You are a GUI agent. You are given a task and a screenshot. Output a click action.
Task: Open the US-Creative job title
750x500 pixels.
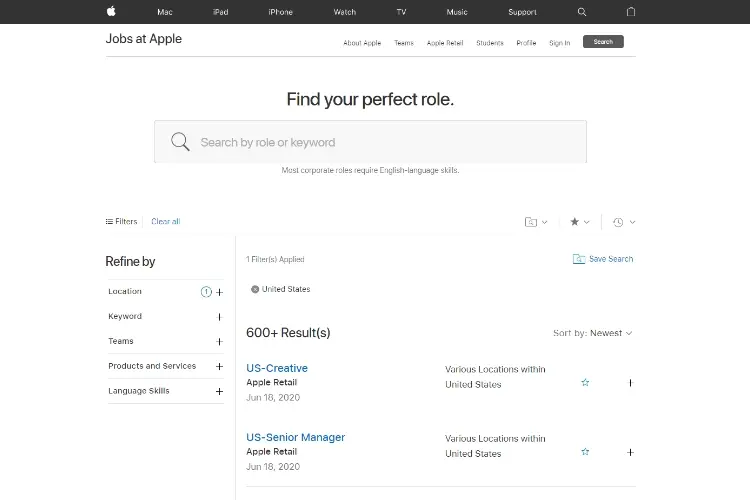(x=277, y=368)
